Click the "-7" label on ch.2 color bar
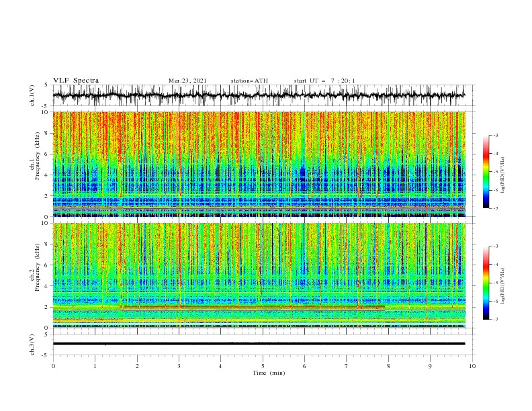Image resolution: width=532 pixels, height=411 pixels. (x=496, y=320)
